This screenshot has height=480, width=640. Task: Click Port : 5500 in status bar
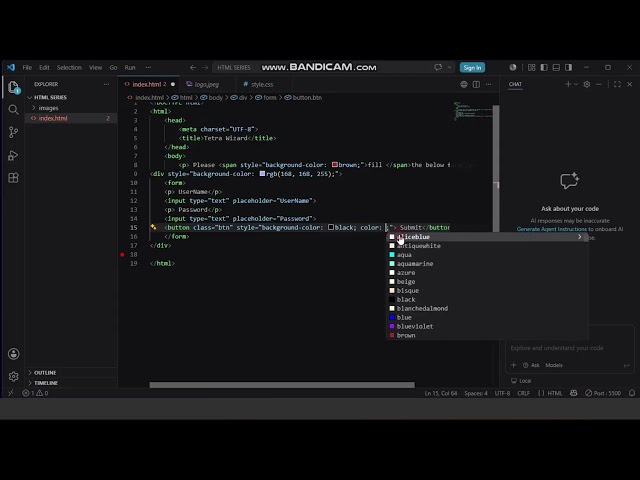[x=603, y=393]
